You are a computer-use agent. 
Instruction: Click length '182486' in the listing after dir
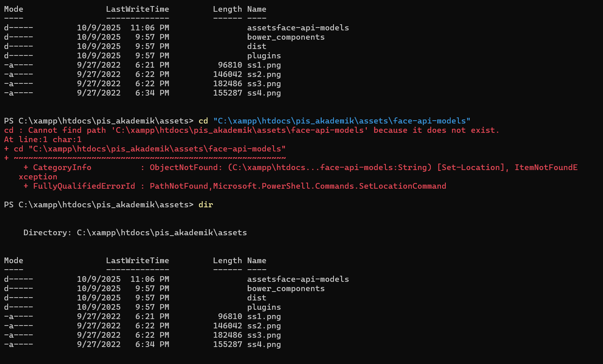pos(227,335)
